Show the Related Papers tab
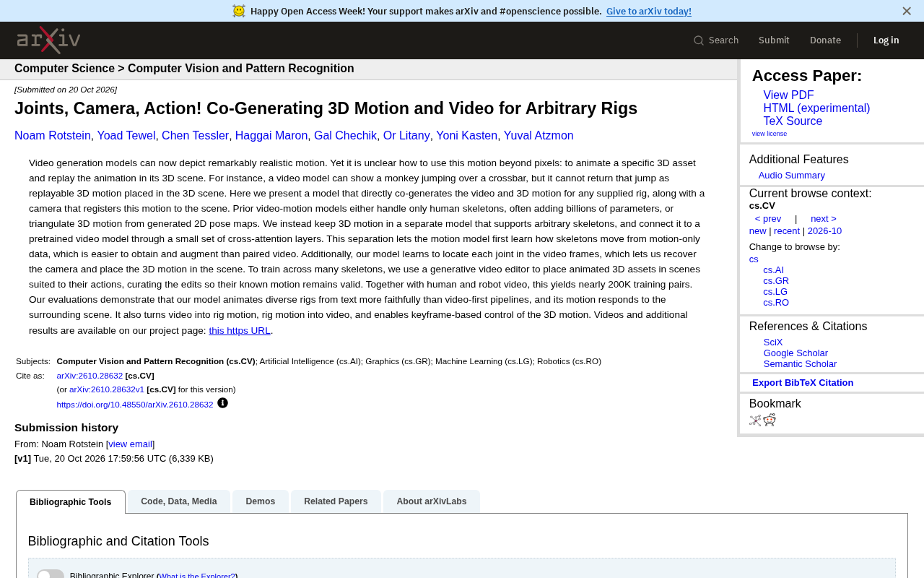Image resolution: width=924 pixels, height=578 pixels. 336,501
